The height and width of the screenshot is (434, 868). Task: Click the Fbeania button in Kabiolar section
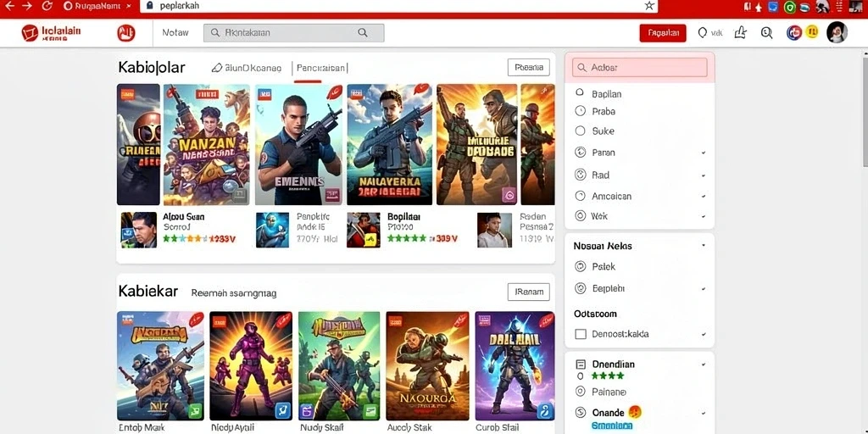tap(529, 68)
